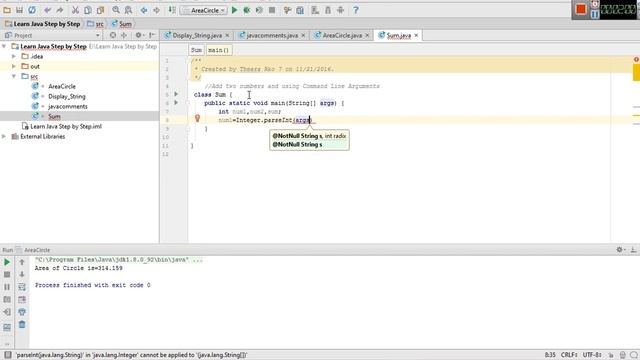Close the javacomments.java tab
The width and height of the screenshot is (640, 360).
(303, 36)
